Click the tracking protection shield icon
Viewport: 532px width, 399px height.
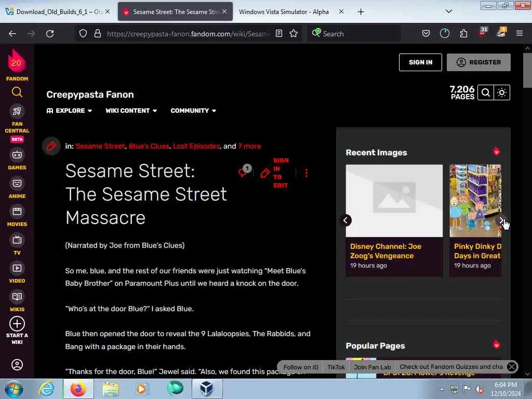click(83, 34)
